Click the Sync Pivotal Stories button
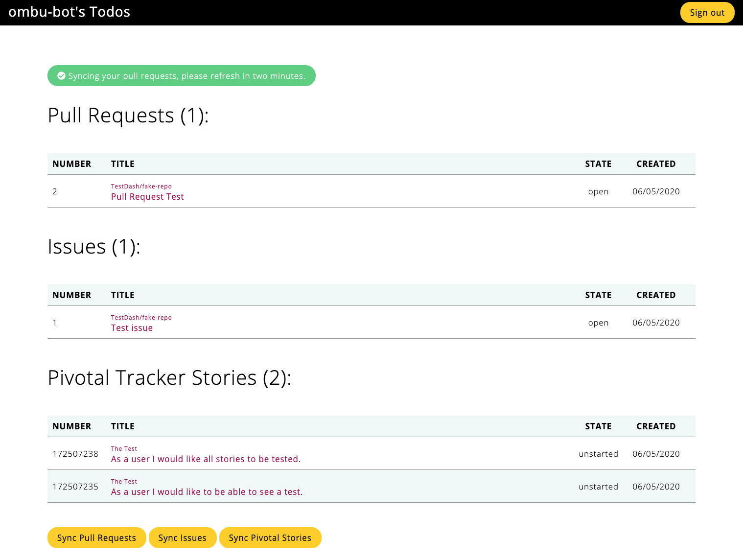Image resolution: width=743 pixels, height=560 pixels. point(270,537)
